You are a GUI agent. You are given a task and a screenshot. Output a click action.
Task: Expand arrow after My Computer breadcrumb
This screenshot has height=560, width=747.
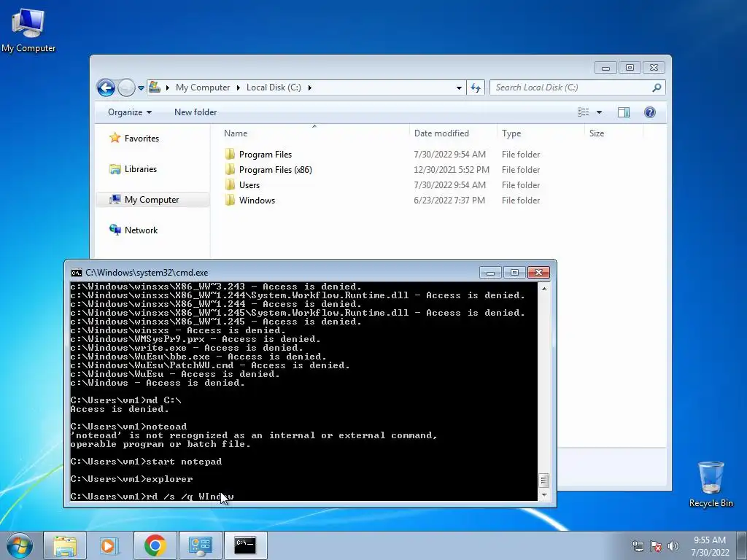[x=239, y=87]
